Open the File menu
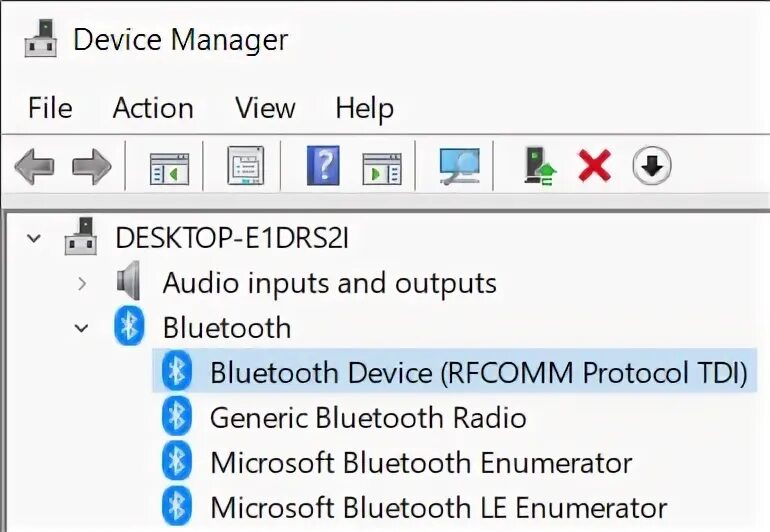Image resolution: width=770 pixels, height=532 pixels. (x=50, y=108)
